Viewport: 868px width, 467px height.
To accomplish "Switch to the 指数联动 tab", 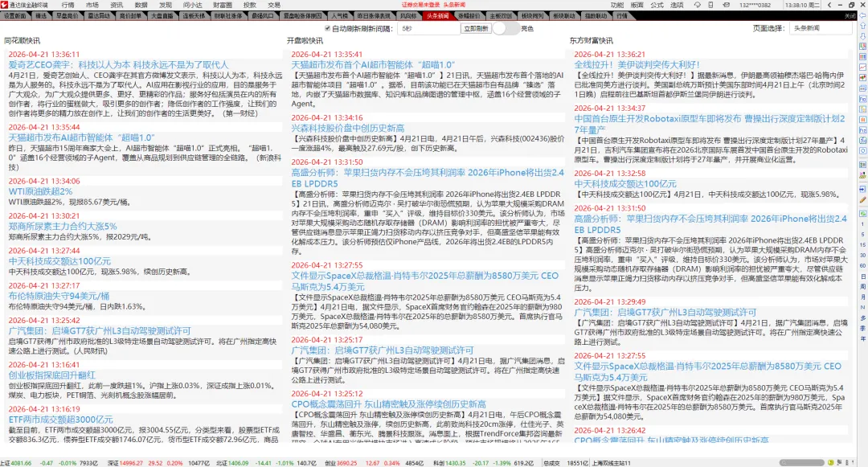I will click(x=596, y=16).
